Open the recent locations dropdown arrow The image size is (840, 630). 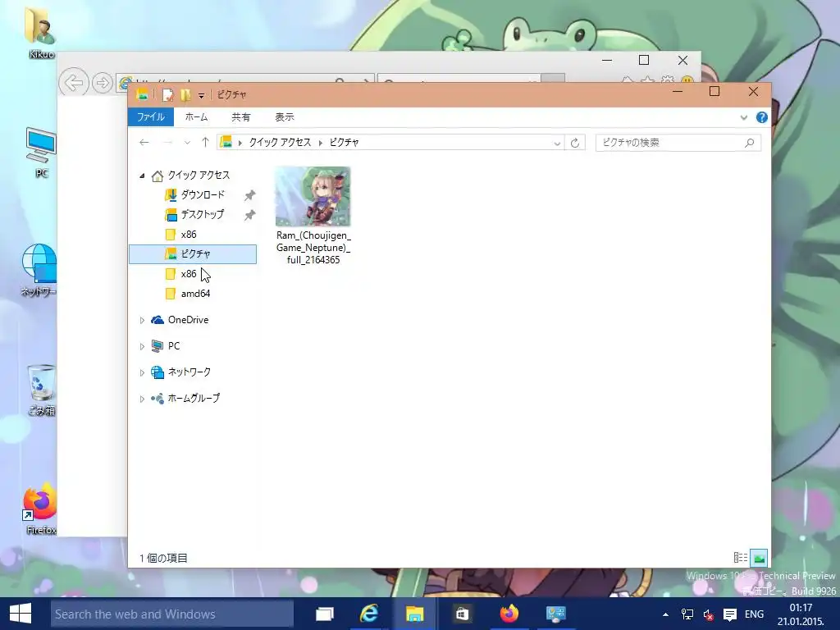tap(187, 143)
